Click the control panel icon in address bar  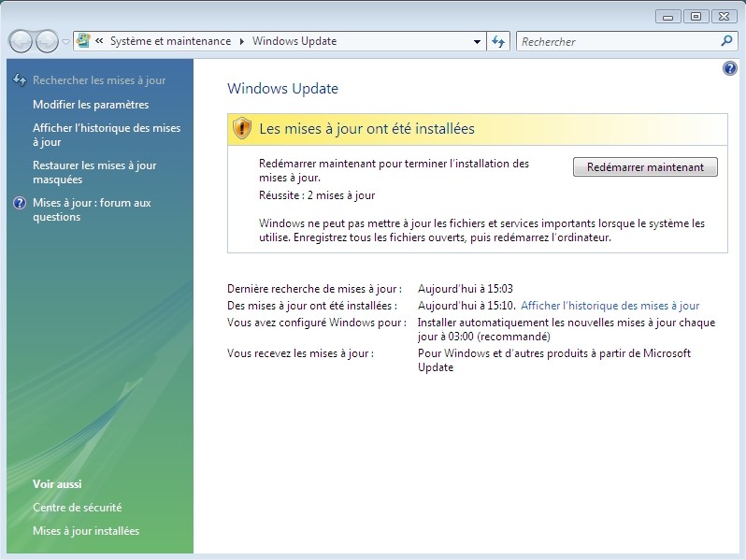coord(83,41)
